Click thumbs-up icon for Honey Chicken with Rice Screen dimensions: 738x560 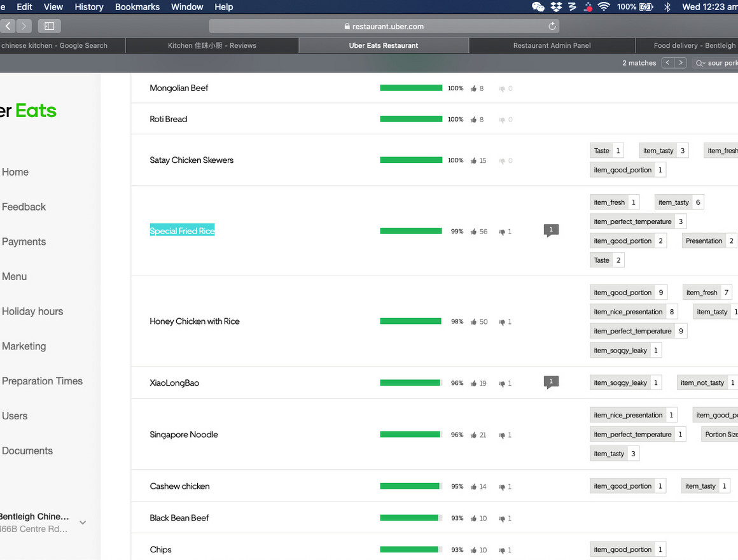(x=473, y=322)
